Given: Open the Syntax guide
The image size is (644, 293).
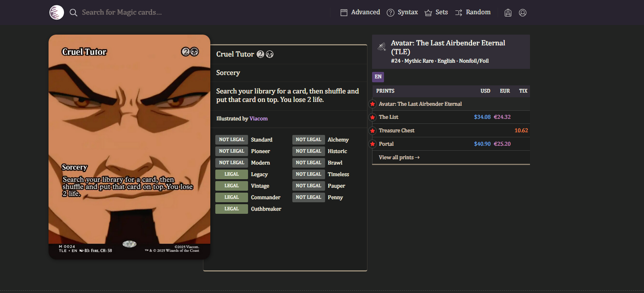Looking at the screenshot, I should click(x=402, y=12).
